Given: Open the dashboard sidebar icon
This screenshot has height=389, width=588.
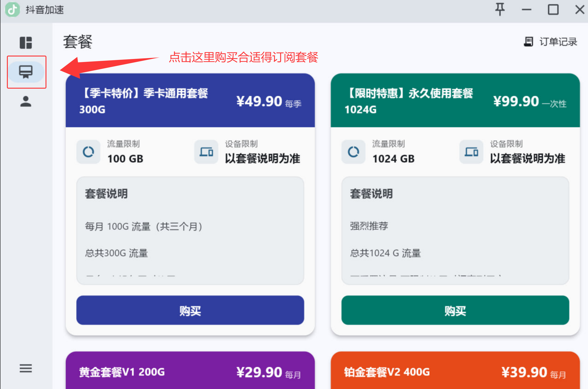Looking at the screenshot, I should (x=26, y=43).
